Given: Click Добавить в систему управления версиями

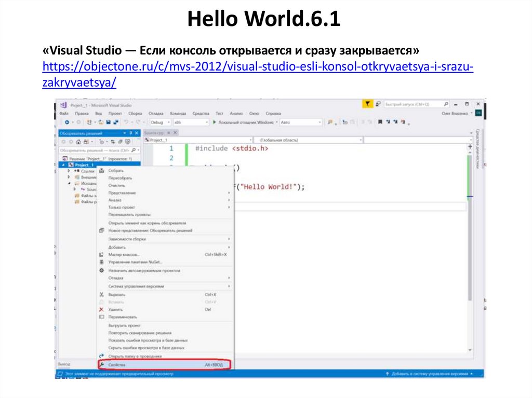Looking at the screenshot, I should 430,374.
